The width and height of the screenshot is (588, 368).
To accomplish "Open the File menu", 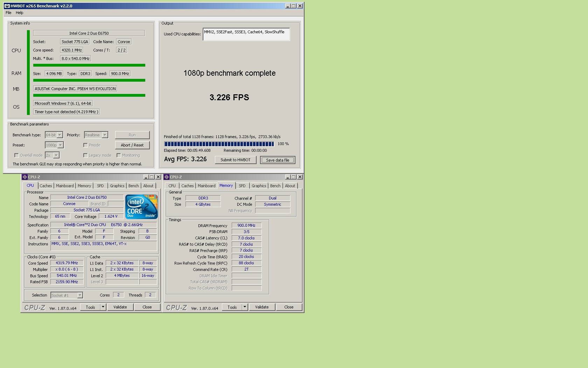I will 8,13.
